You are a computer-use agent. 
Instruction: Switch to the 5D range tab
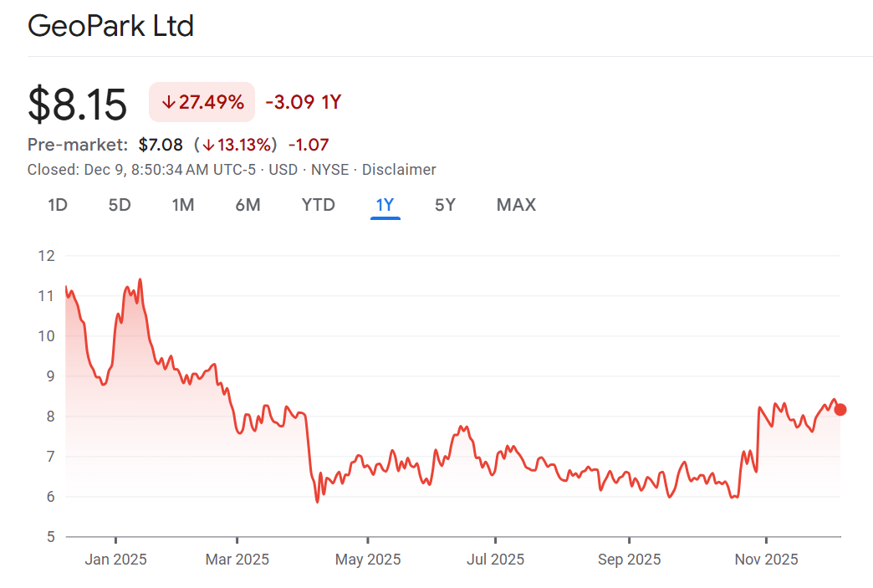pyautogui.click(x=120, y=205)
